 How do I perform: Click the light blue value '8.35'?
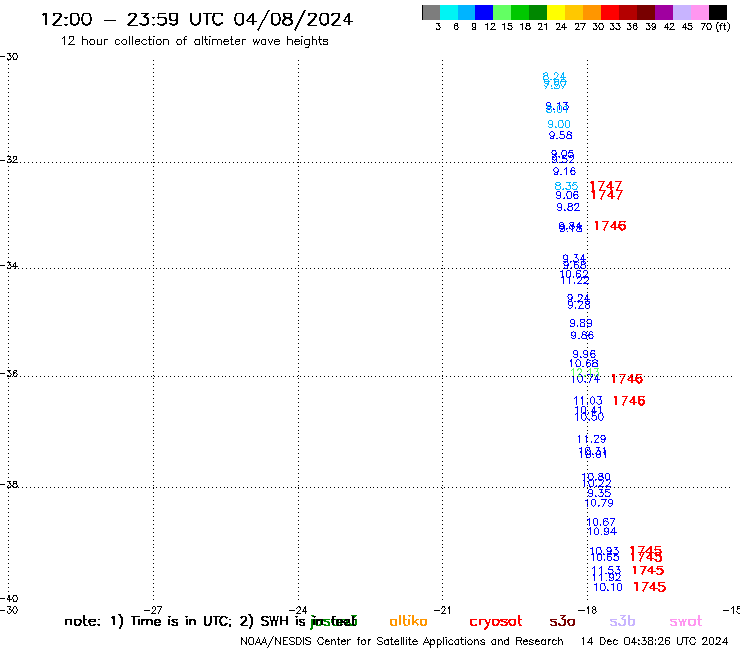coord(566,186)
